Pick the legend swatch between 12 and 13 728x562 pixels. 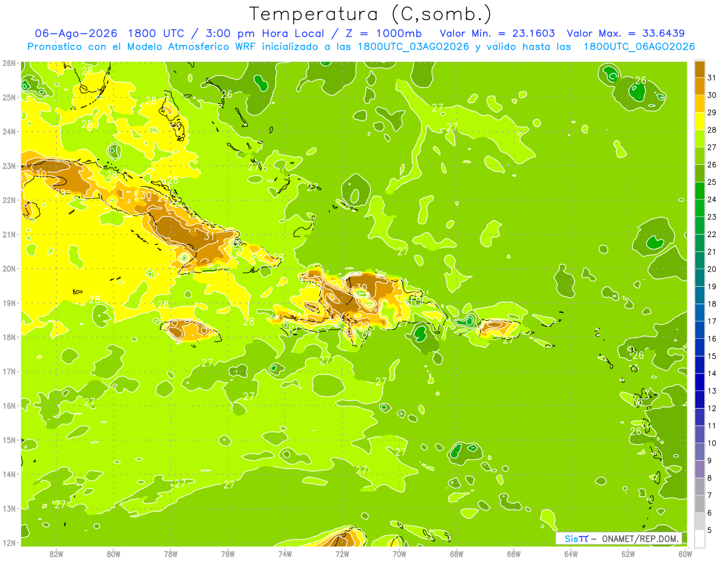click(x=699, y=400)
